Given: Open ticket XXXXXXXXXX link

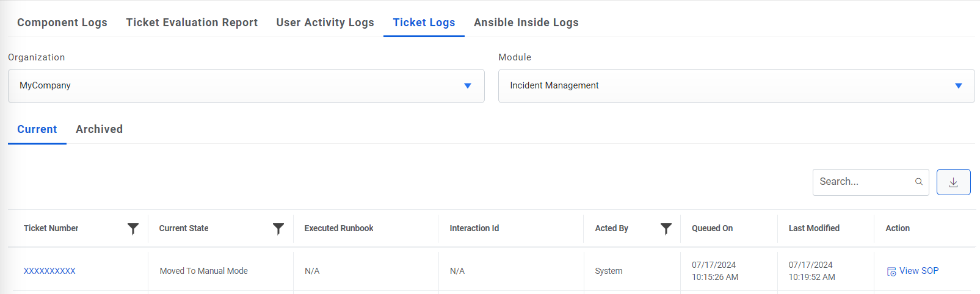Looking at the screenshot, I should [x=49, y=271].
